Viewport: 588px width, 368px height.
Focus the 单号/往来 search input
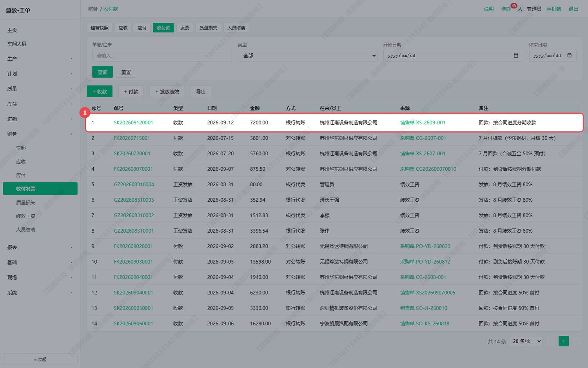point(162,56)
